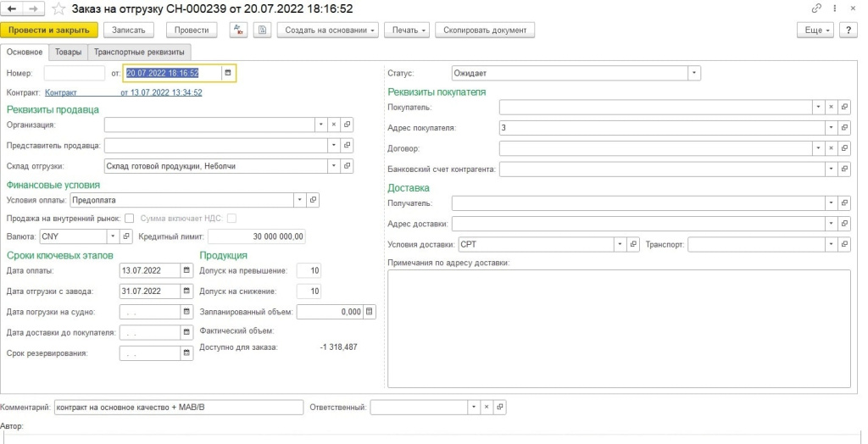The image size is (868, 444).
Task: Toggle Сумма включает НДС checkbox
Action: point(231,218)
